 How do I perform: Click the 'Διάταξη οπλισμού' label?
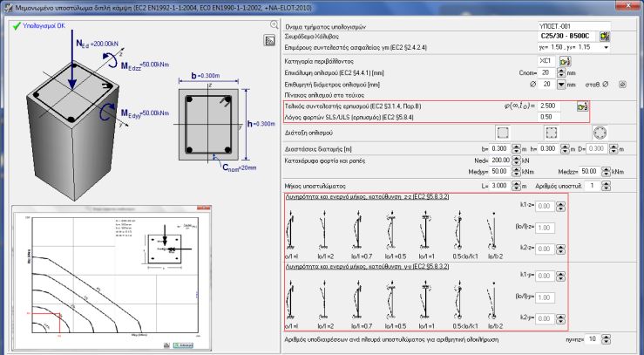coord(308,133)
